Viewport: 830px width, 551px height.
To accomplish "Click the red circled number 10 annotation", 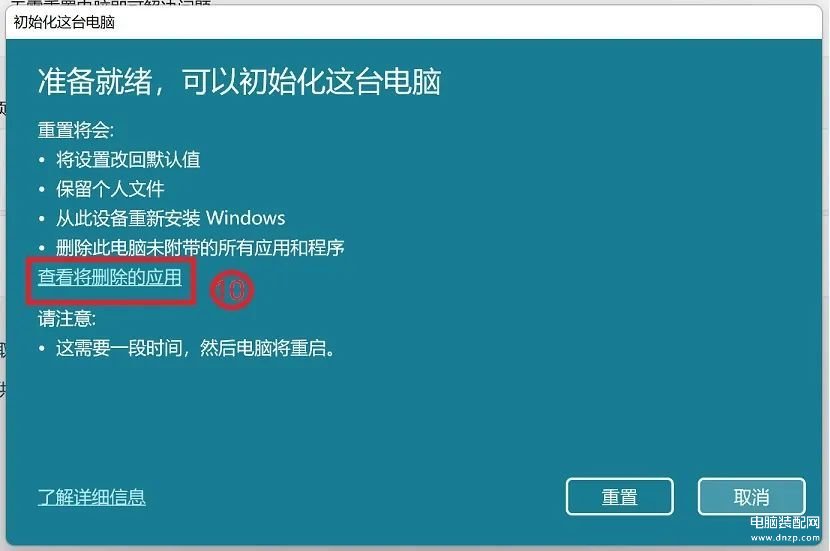I will [231, 290].
